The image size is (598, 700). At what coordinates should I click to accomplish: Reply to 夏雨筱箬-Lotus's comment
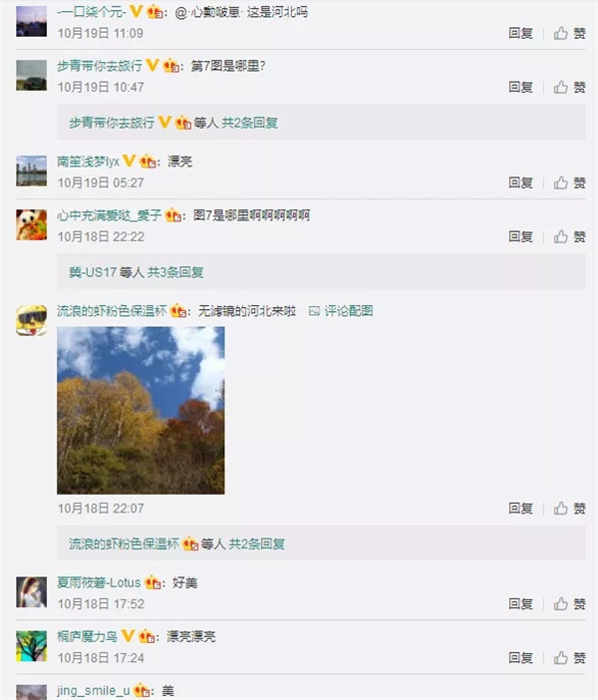[x=521, y=604]
